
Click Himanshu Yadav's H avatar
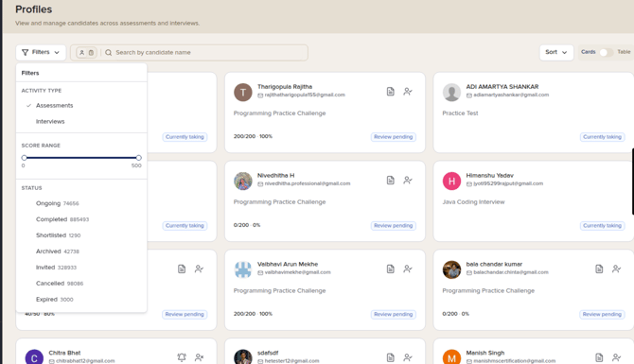[x=451, y=181]
